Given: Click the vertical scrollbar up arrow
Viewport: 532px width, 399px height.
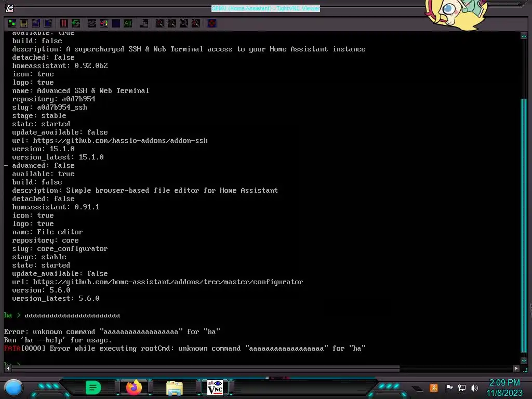Looking at the screenshot, I should 524,35.
